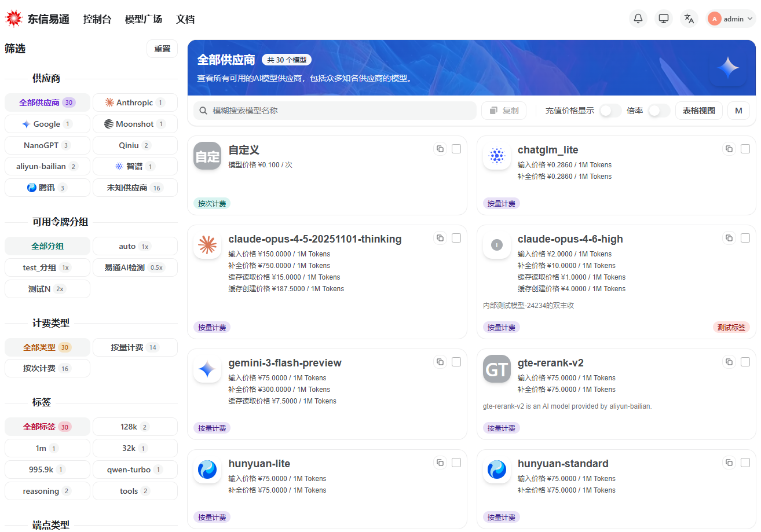Copy the claude-opus-4-6-high model name
This screenshot has height=532, width=761.
tap(729, 238)
